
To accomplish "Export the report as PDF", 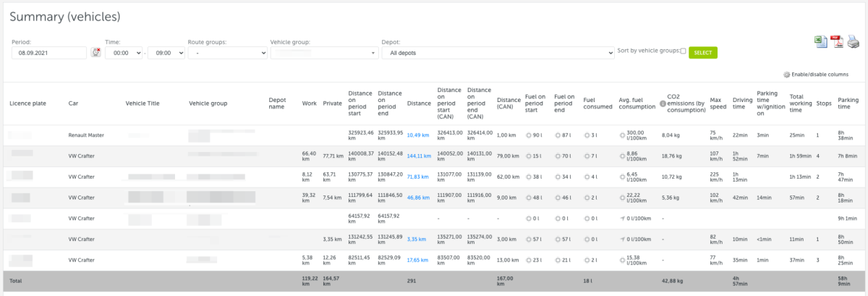I will (837, 41).
